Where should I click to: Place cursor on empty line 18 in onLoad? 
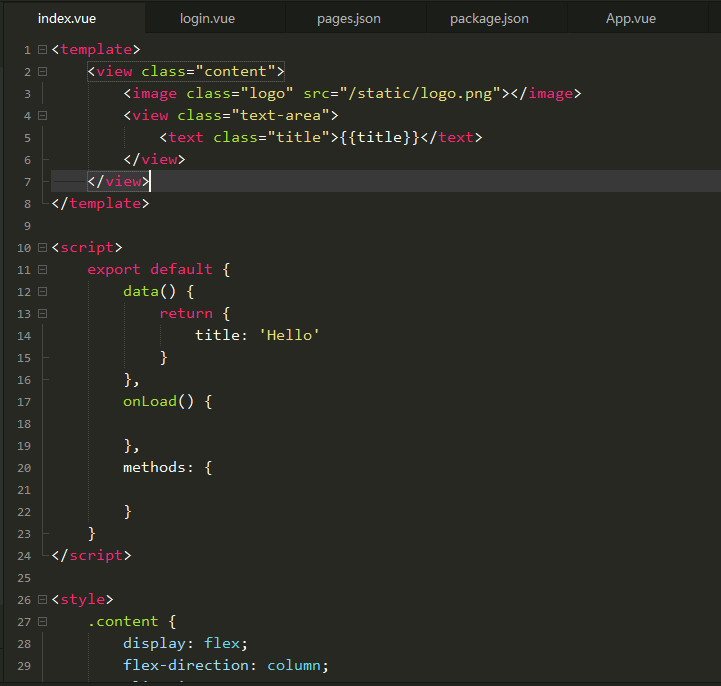pos(300,423)
